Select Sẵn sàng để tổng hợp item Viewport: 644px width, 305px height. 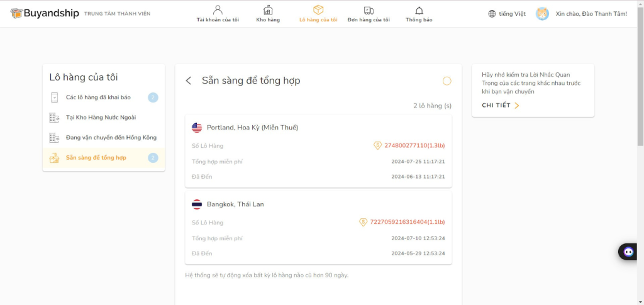click(x=104, y=158)
